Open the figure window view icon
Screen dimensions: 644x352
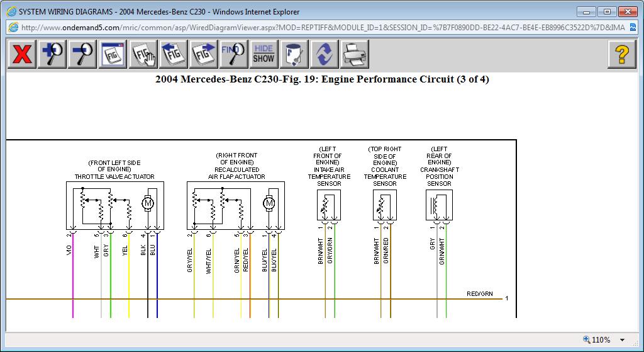pos(113,55)
